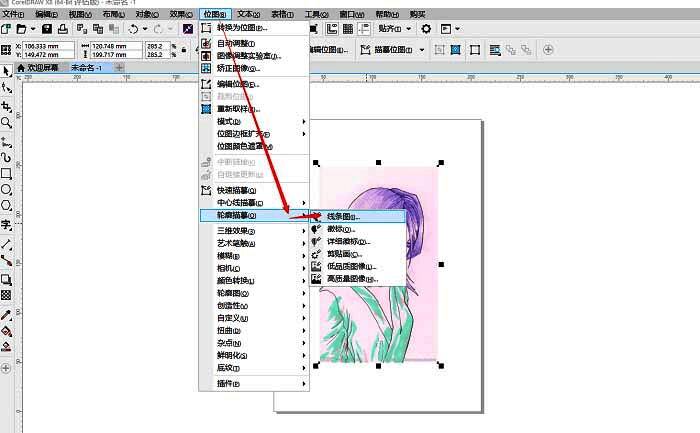This screenshot has width=700, height=433.
Task: Select the Ellipse tool
Action: click(7, 190)
